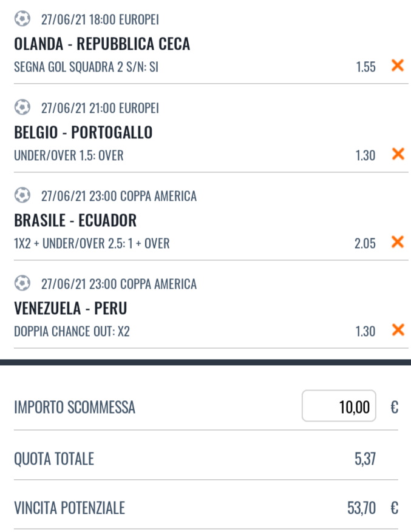Click the Vincita Potenziale amount 53,70
The height and width of the screenshot is (532, 411).
pos(361,508)
